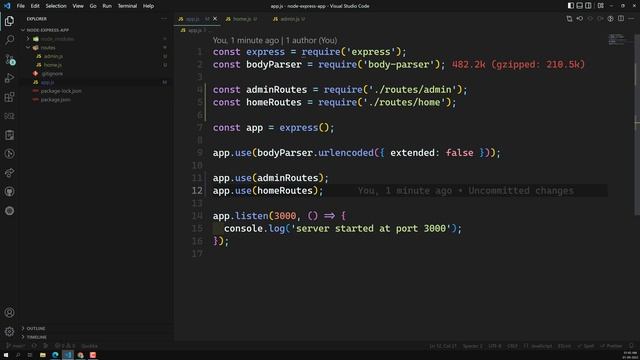The image size is (640, 360).
Task: Close the app.js editor tab
Action: coord(215,19)
